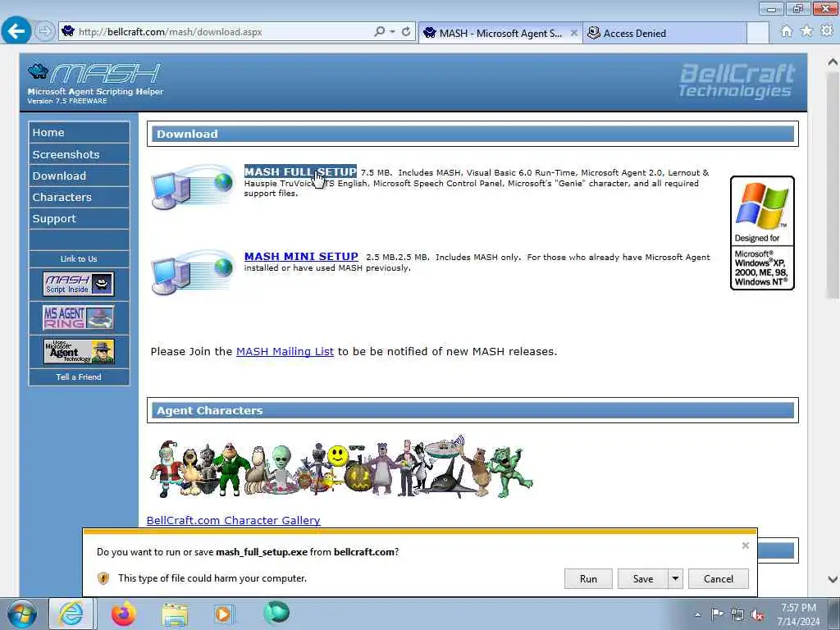
Task: Click Save in the download prompt
Action: (x=643, y=578)
